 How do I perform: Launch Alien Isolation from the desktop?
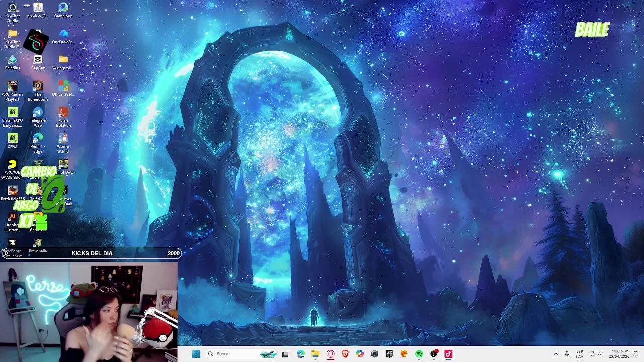click(x=63, y=118)
